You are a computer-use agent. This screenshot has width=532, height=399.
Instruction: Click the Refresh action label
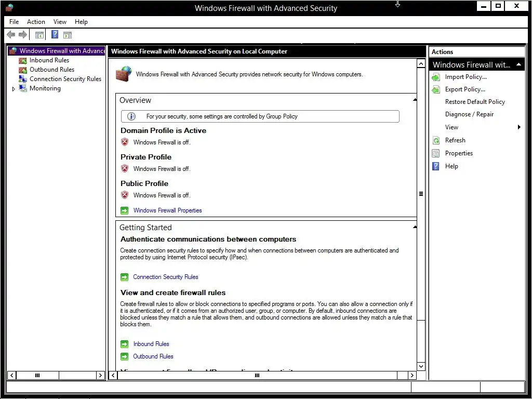[x=455, y=140]
